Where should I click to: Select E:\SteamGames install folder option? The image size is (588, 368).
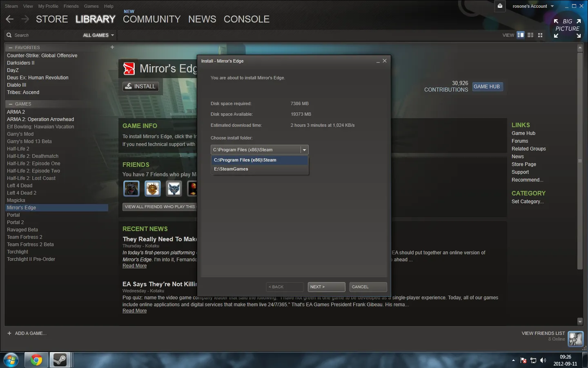coord(231,169)
